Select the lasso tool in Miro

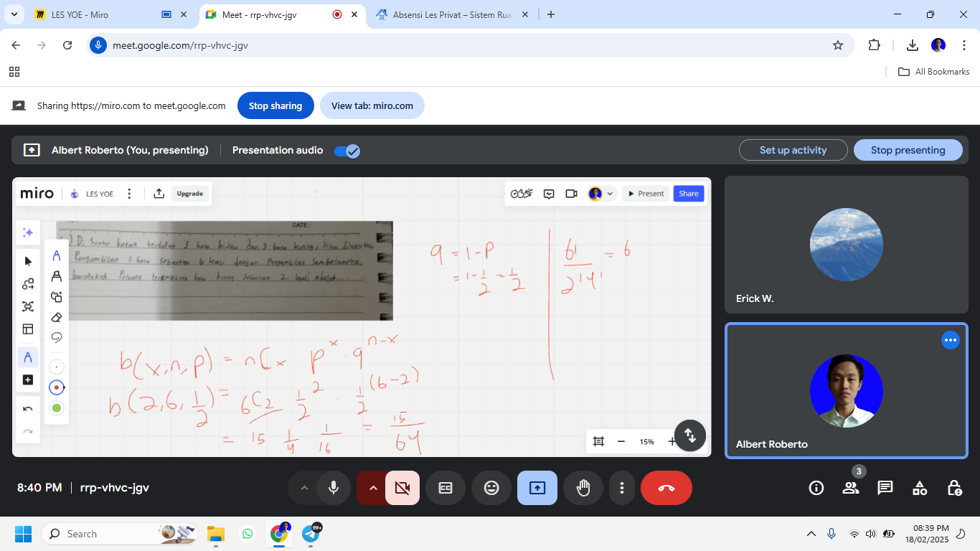[x=57, y=337]
